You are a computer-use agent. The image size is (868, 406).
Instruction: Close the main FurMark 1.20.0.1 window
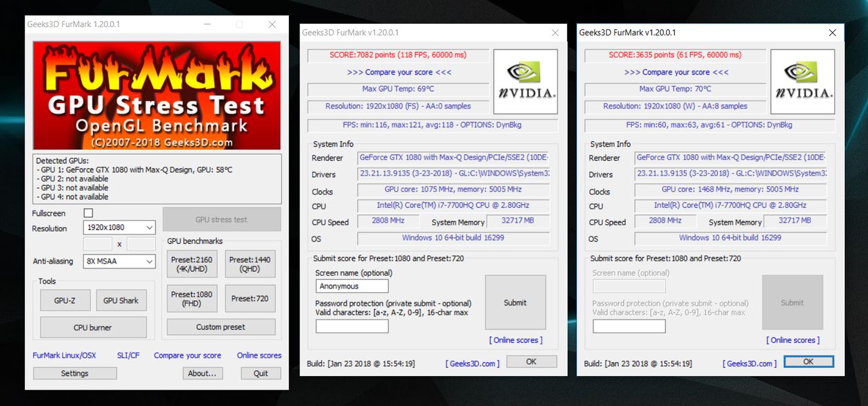[272, 24]
